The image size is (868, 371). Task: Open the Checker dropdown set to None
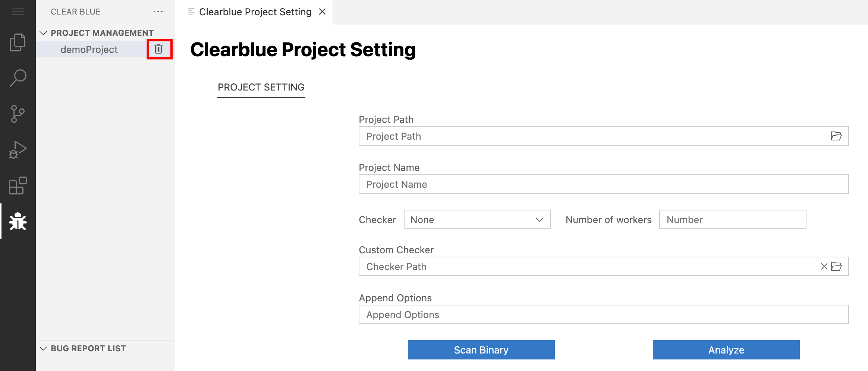click(477, 220)
